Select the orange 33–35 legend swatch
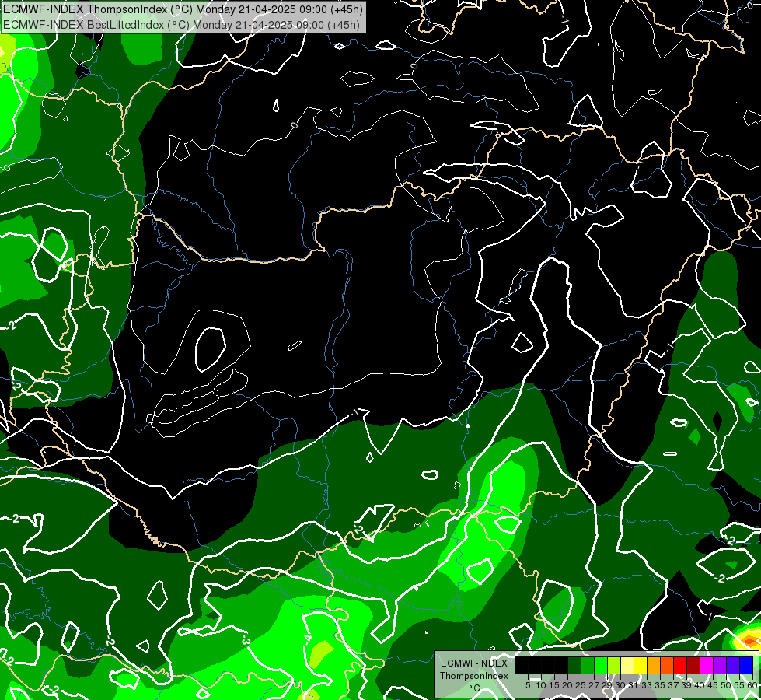 [x=654, y=665]
